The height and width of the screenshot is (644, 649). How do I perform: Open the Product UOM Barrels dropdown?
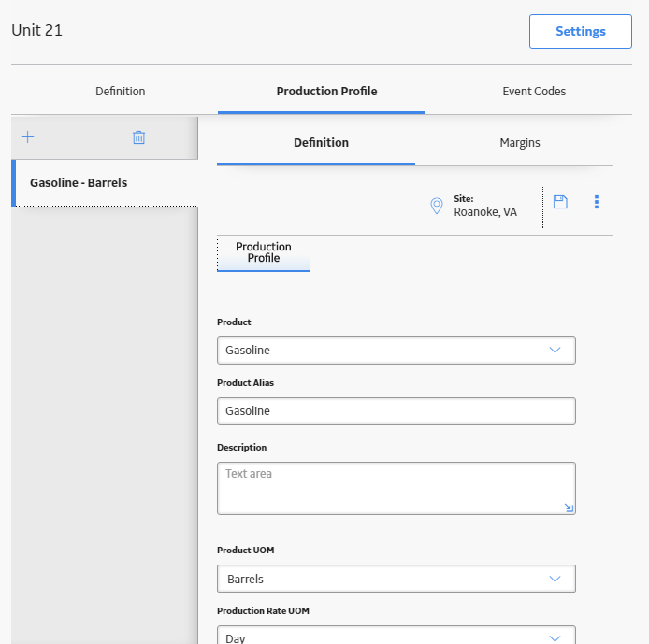397,579
